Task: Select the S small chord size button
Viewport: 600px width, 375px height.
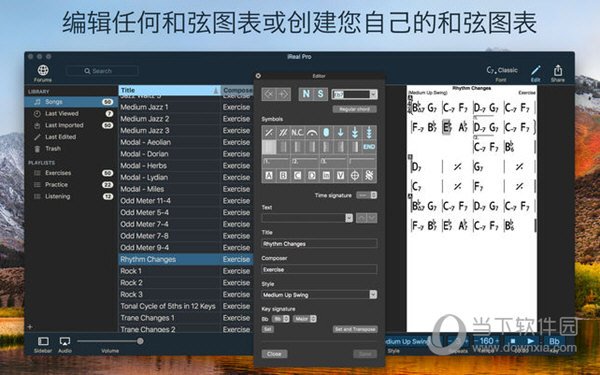Action: click(320, 94)
